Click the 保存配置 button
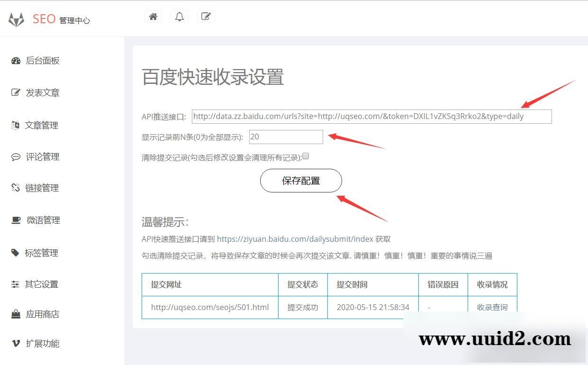 point(300,181)
